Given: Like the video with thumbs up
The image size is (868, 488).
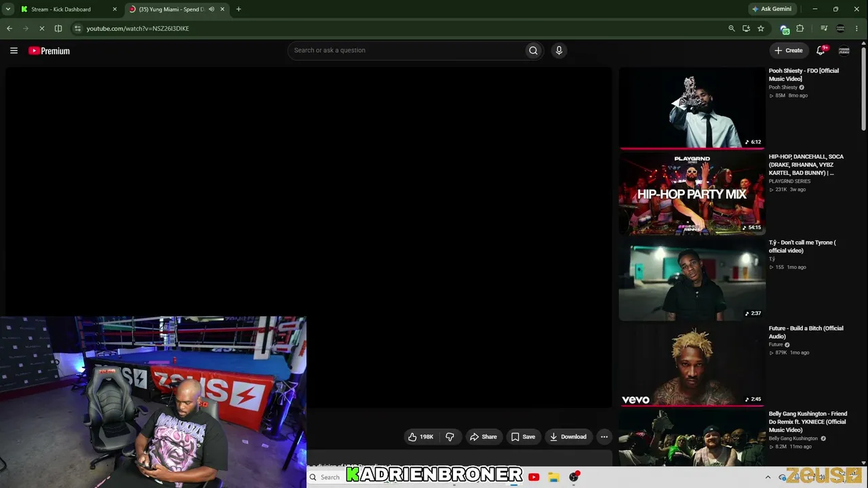Looking at the screenshot, I should coord(420,437).
